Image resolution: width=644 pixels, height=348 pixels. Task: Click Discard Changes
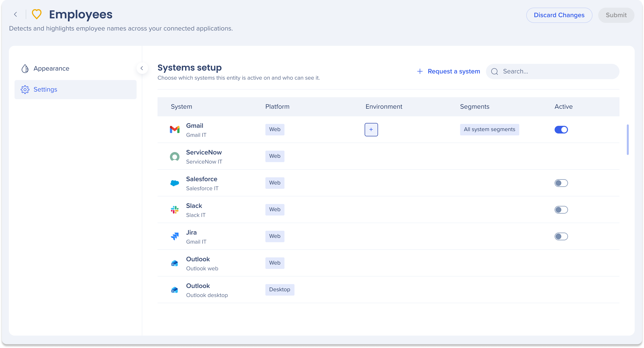tap(559, 15)
